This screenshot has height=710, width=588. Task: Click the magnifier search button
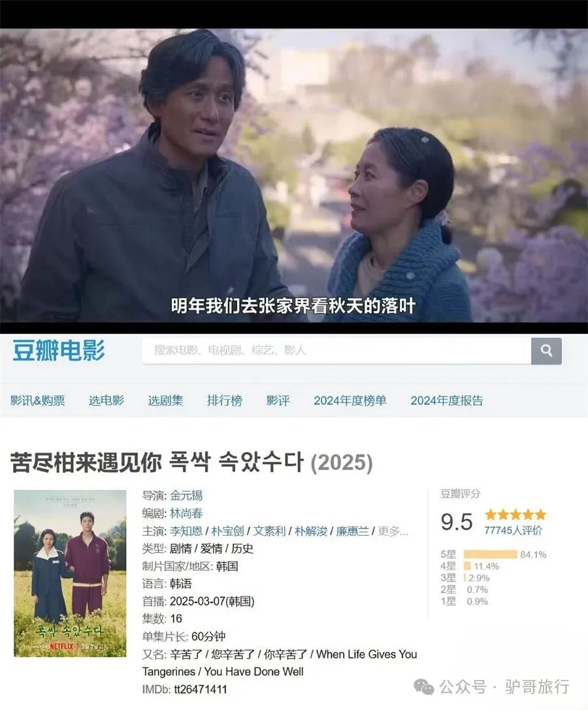click(x=546, y=351)
